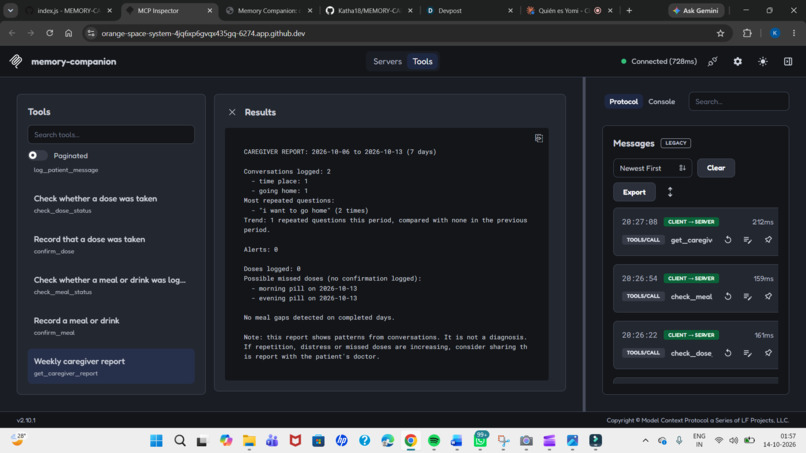Viewport: 806px width, 453px height.
Task: Click the Connected (728ms) status text
Action: (x=664, y=61)
